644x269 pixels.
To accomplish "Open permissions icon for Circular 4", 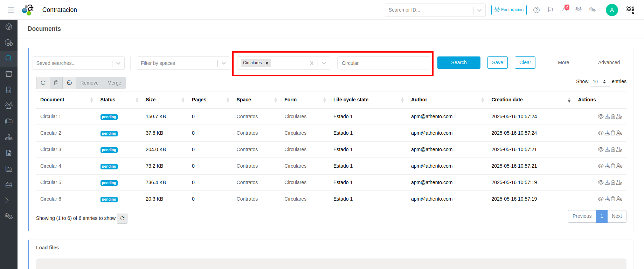I will pos(619,166).
